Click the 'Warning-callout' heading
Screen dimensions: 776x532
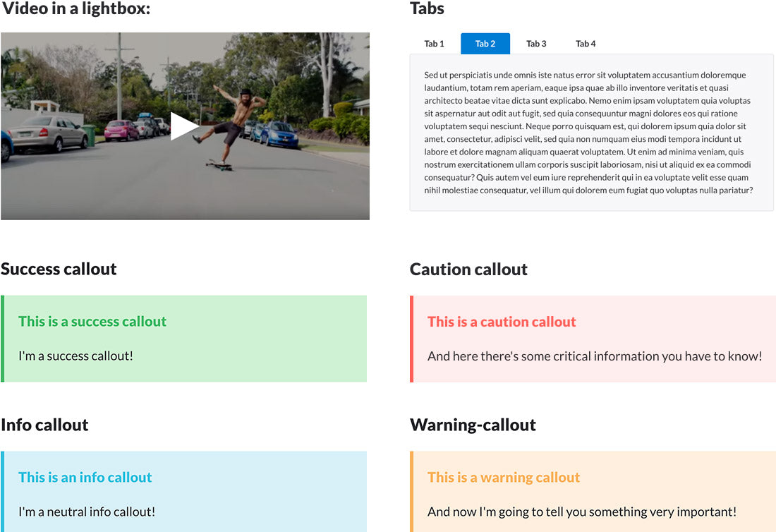click(x=473, y=425)
